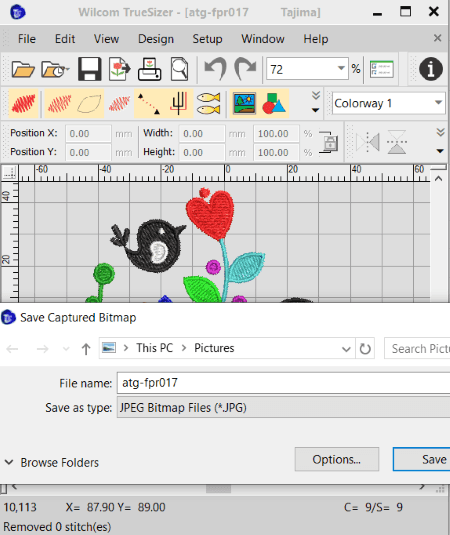Click the Options... button

pyautogui.click(x=337, y=459)
